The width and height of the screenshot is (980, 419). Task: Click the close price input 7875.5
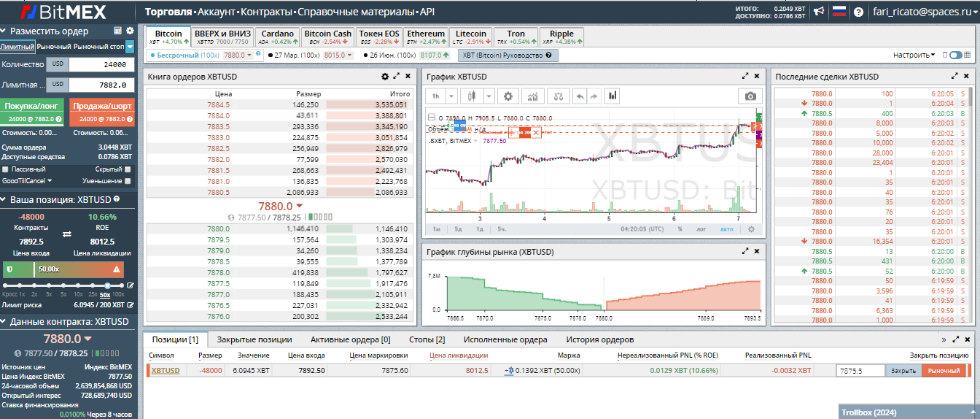click(860, 371)
